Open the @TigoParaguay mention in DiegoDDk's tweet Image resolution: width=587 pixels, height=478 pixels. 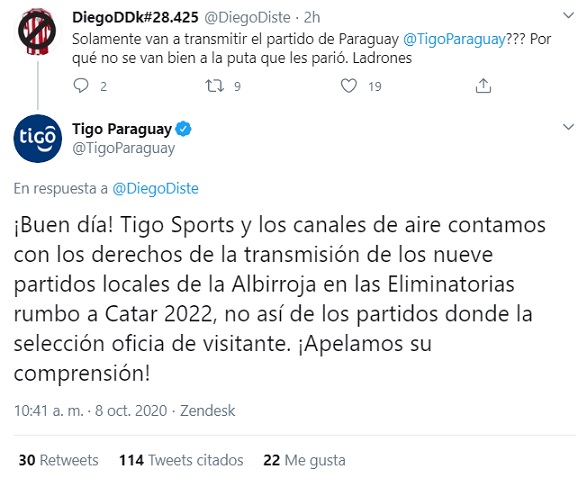tap(454, 39)
